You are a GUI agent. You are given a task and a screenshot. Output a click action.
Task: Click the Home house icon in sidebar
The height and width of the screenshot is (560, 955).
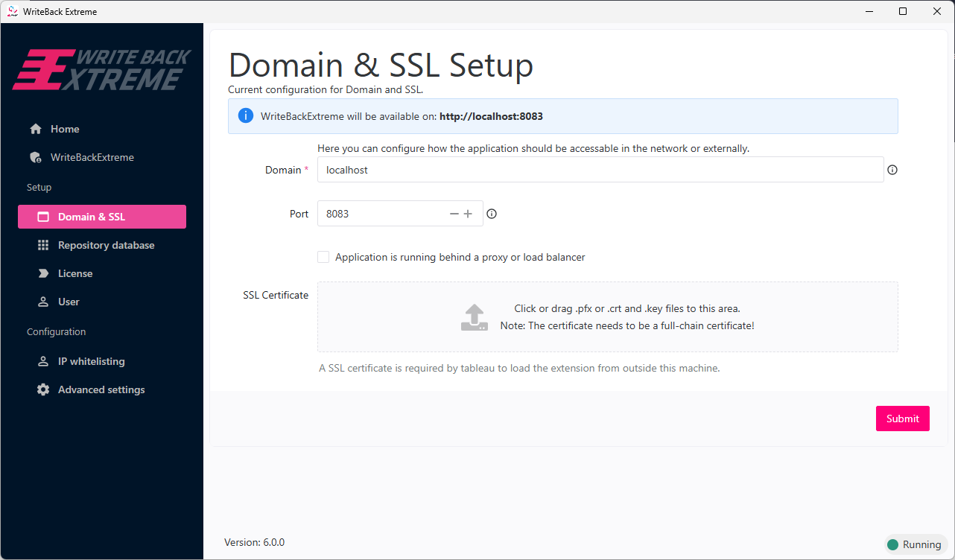point(36,129)
